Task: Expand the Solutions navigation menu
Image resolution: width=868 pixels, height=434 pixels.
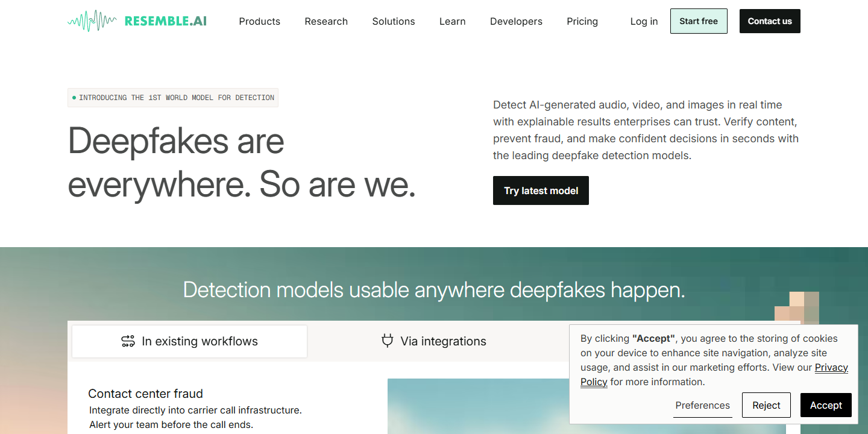Action: point(394,21)
